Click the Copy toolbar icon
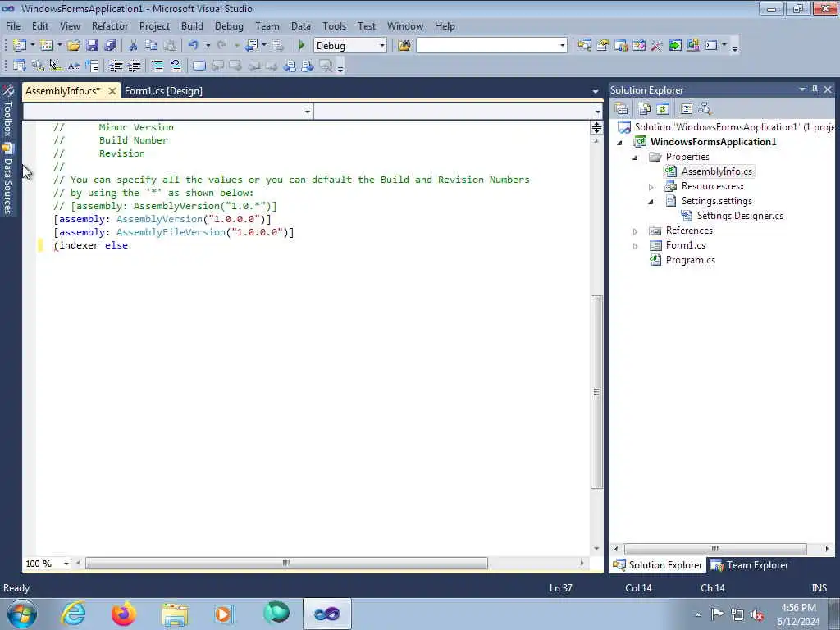Image resolution: width=840 pixels, height=630 pixels. point(152,46)
